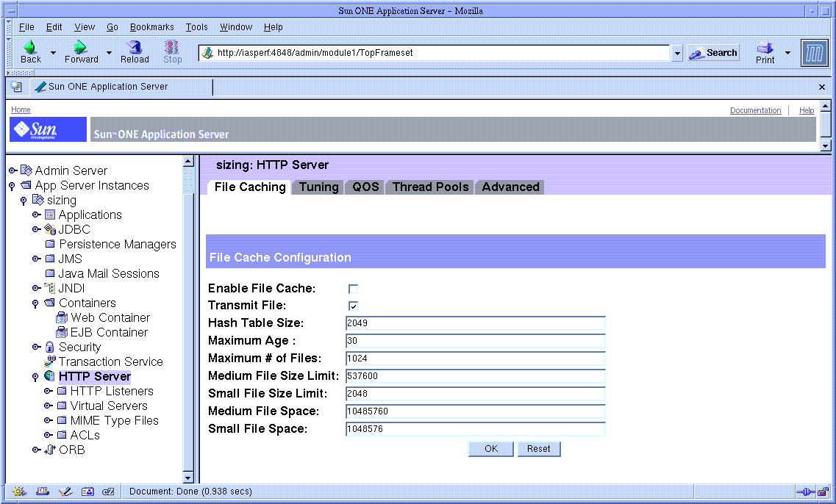Open the Print options dropdown arrow
Viewport: 836px width, 504px height.
pyautogui.click(x=787, y=53)
